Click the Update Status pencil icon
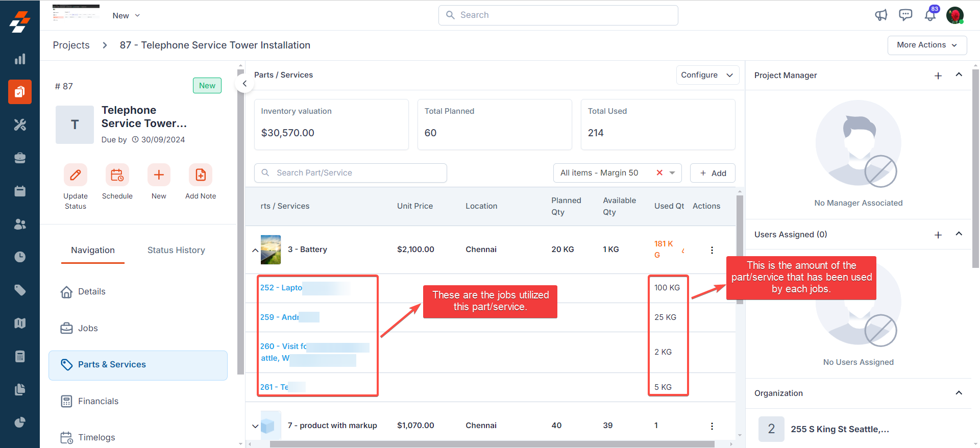980x448 pixels. [76, 176]
